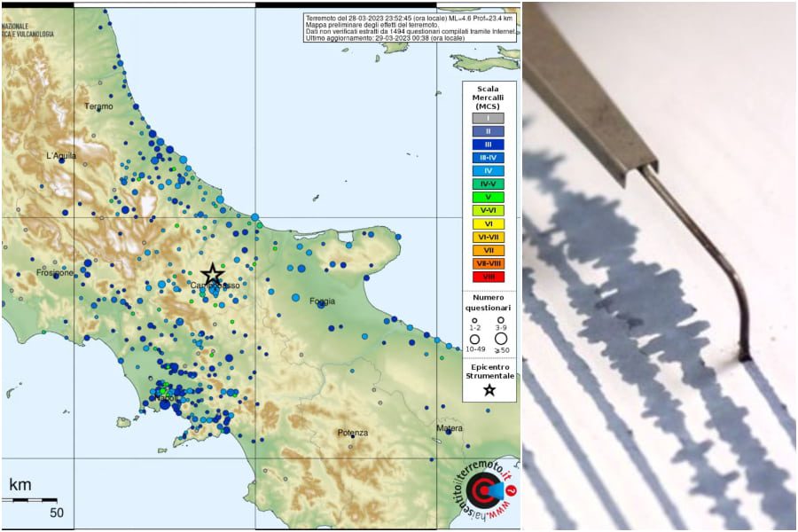Select the bright green V intensity swatch
The width and height of the screenshot is (798, 532).
point(488,197)
